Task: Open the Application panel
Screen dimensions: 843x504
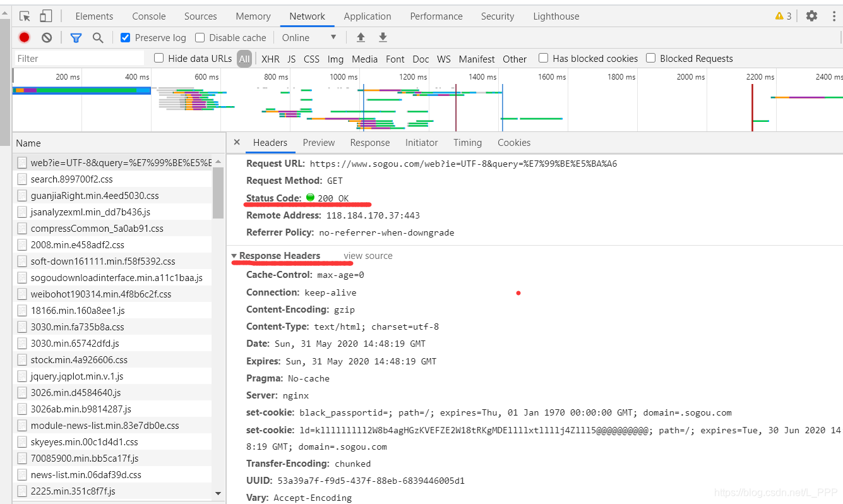Action: point(368,16)
